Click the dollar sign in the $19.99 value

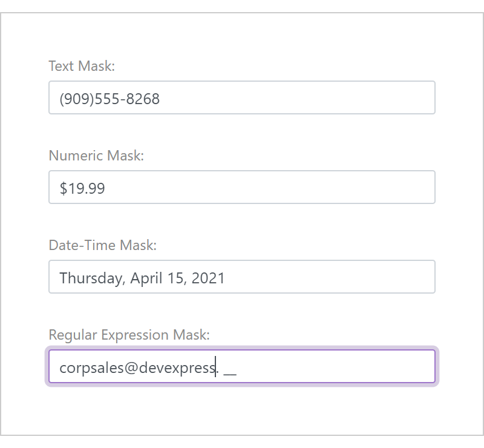click(x=62, y=188)
